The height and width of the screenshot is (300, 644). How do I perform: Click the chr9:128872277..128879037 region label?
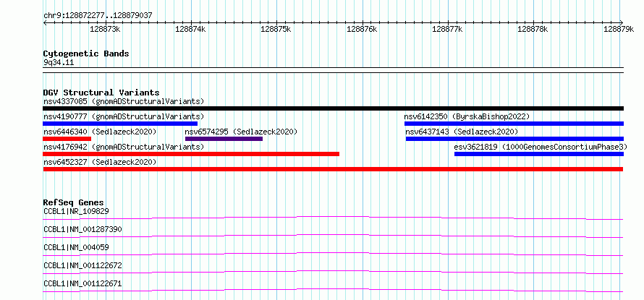[x=98, y=15]
